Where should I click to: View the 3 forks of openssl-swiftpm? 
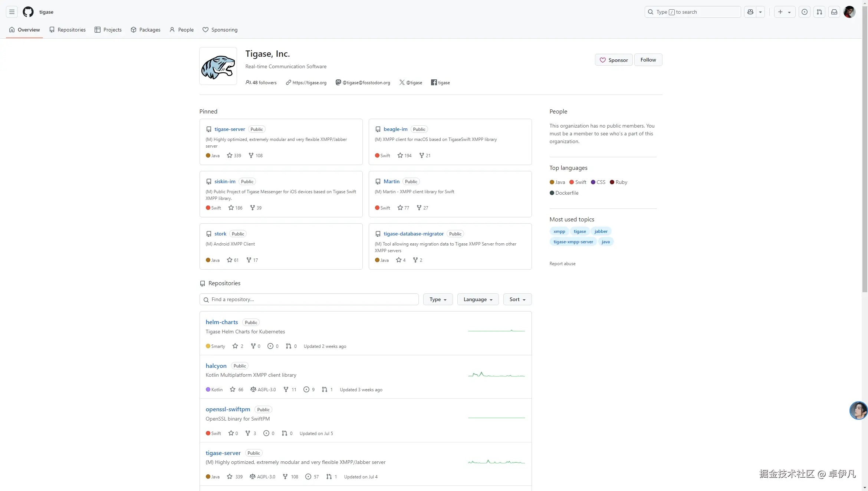pos(251,433)
